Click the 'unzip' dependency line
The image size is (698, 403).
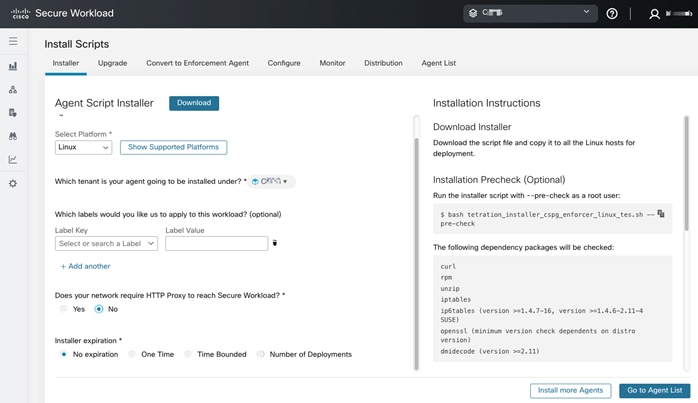(x=450, y=289)
